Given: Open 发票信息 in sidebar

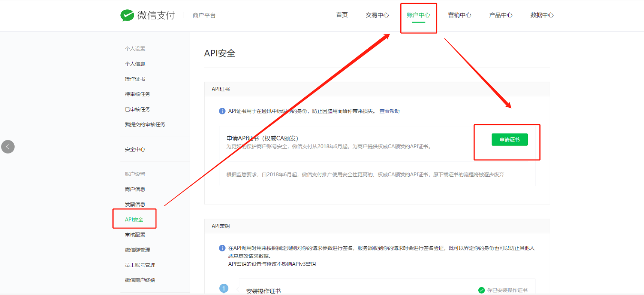Looking at the screenshot, I should coord(135,204).
